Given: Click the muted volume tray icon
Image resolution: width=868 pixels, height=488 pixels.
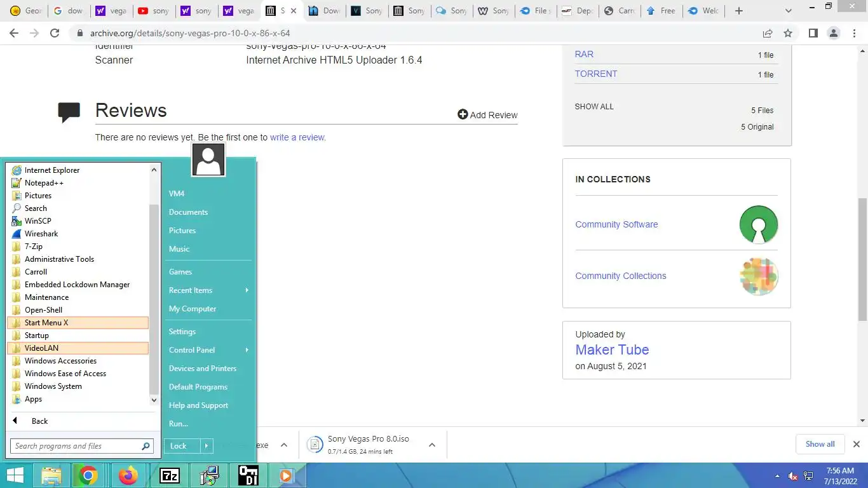Looking at the screenshot, I should [793, 476].
